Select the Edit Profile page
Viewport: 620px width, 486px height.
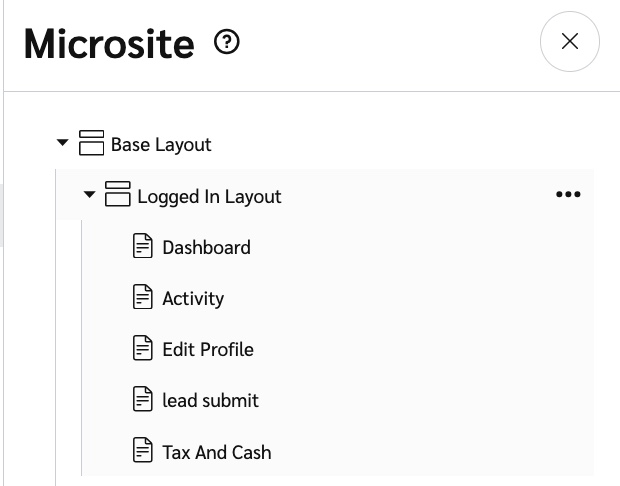pos(208,350)
